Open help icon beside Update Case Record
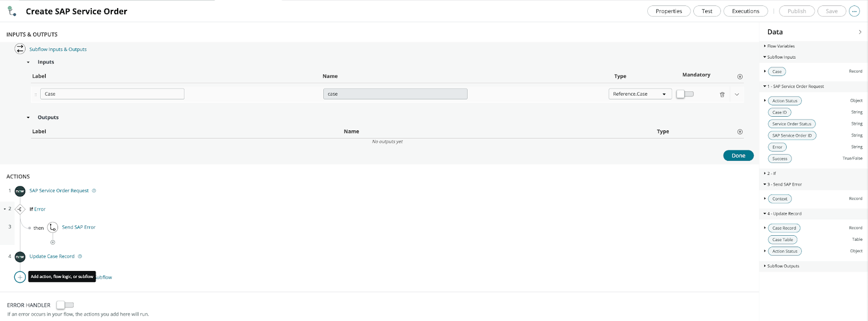868x321 pixels. click(80, 256)
